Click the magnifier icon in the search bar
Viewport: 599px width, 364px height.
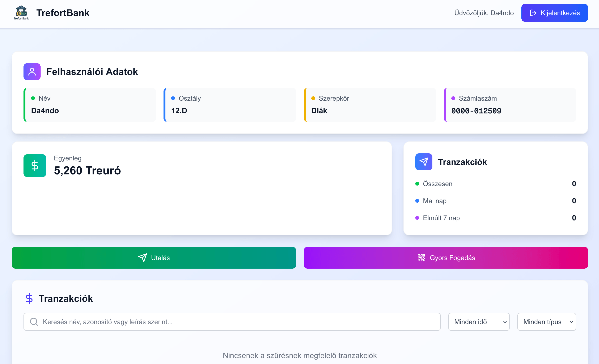[33, 322]
